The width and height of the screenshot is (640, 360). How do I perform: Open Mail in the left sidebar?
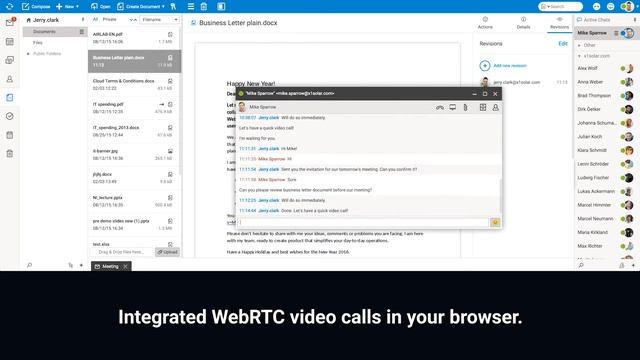(x=10, y=22)
